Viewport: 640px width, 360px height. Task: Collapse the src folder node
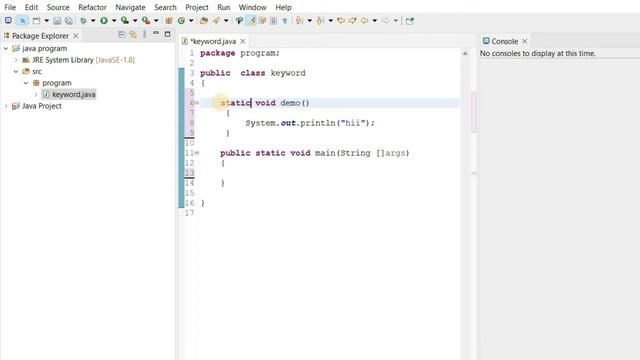click(x=16, y=71)
